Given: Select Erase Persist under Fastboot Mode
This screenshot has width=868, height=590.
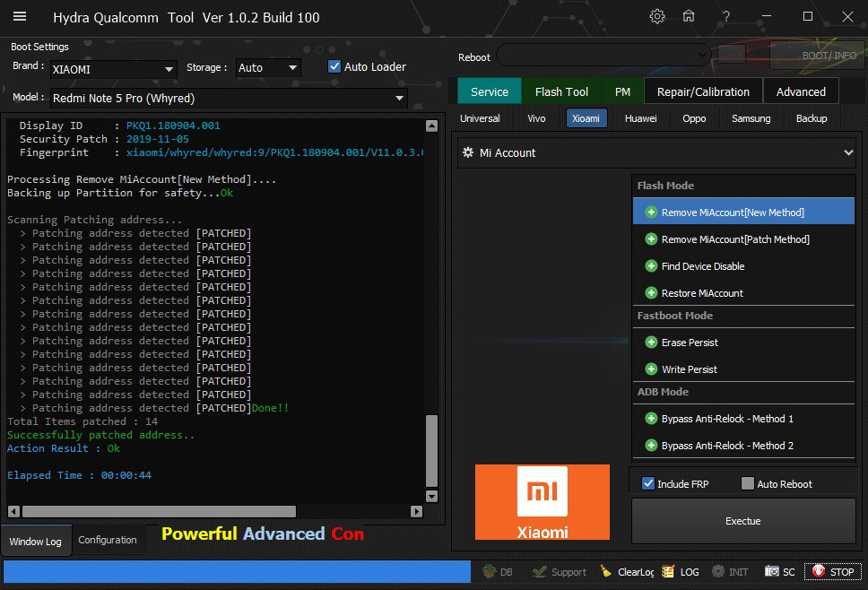Looking at the screenshot, I should (x=690, y=343).
